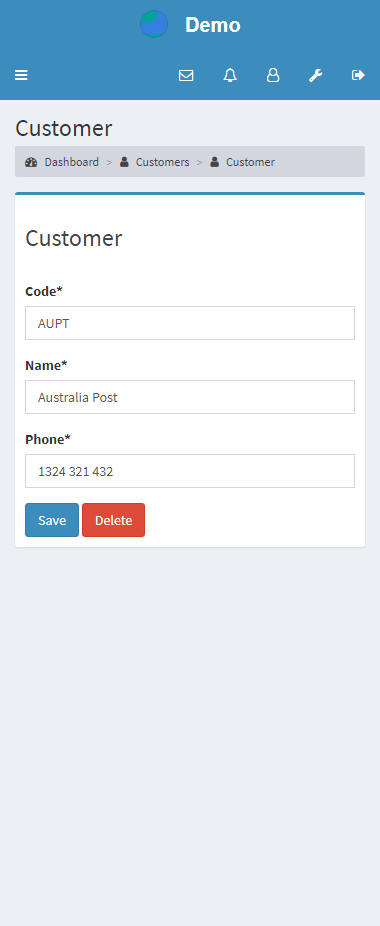Click the Code* field label

44,291
